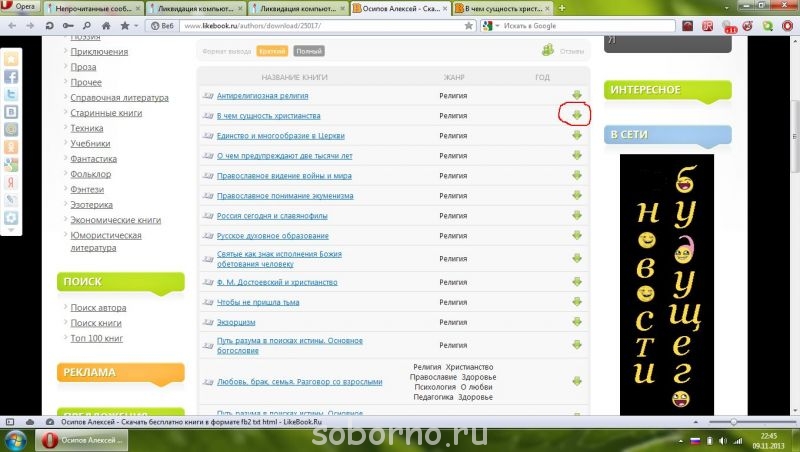Viewport: 800px width, 452px height.
Task: Click download arrow for 'Экзорцизм' book
Action: tap(576, 322)
